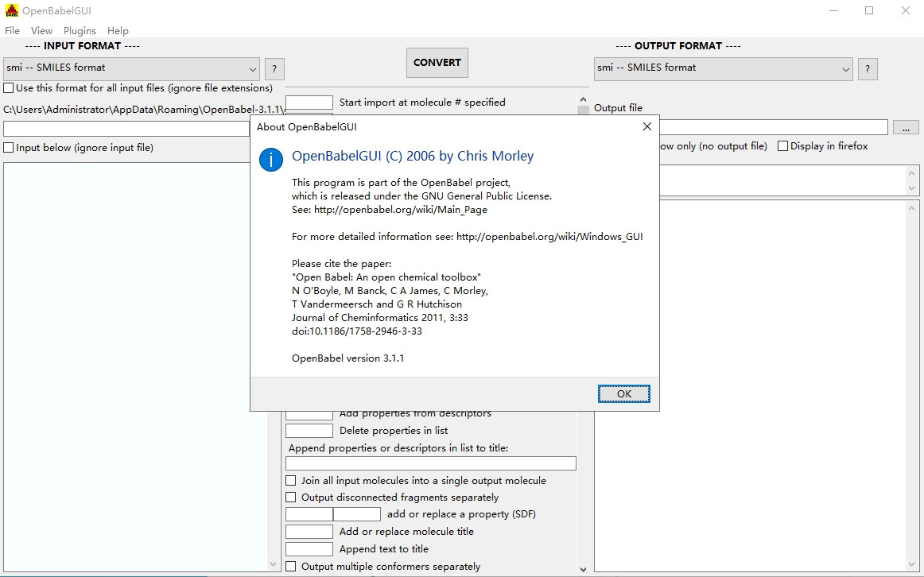Browse for output file with '...' button
The width and height of the screenshot is (924, 577).
[x=906, y=127]
